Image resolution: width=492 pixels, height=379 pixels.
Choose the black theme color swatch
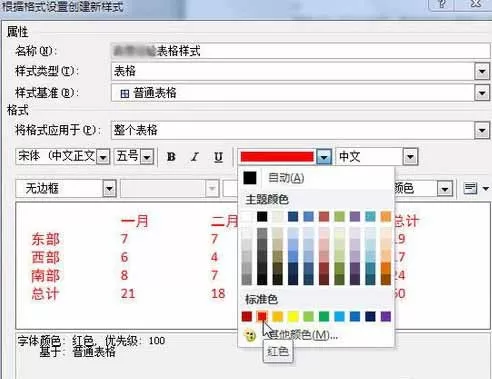(x=262, y=216)
